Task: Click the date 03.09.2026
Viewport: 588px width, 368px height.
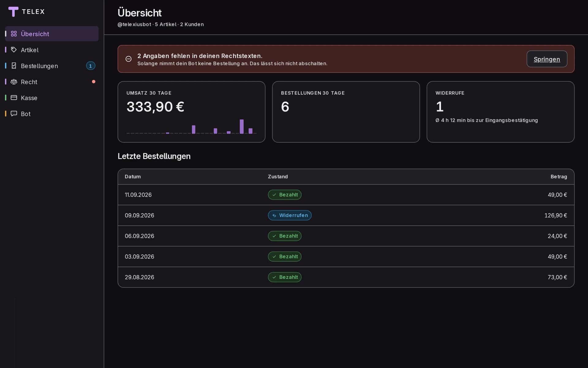Action: 139,257
